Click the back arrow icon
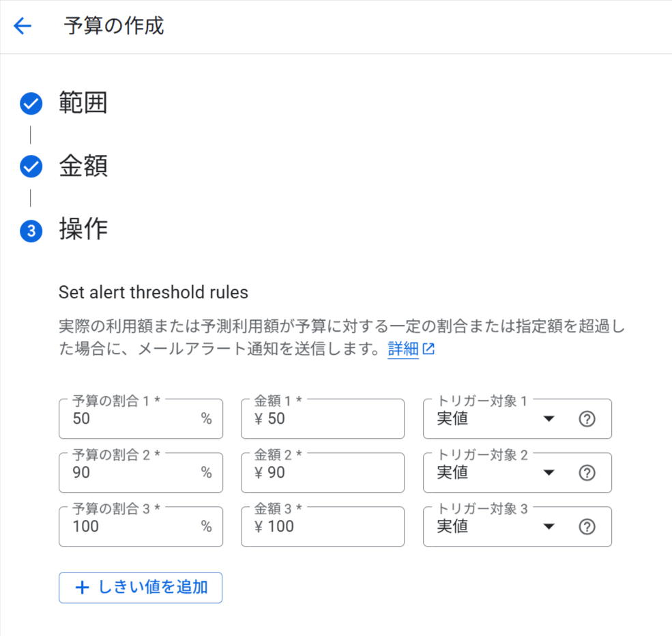 tap(23, 26)
